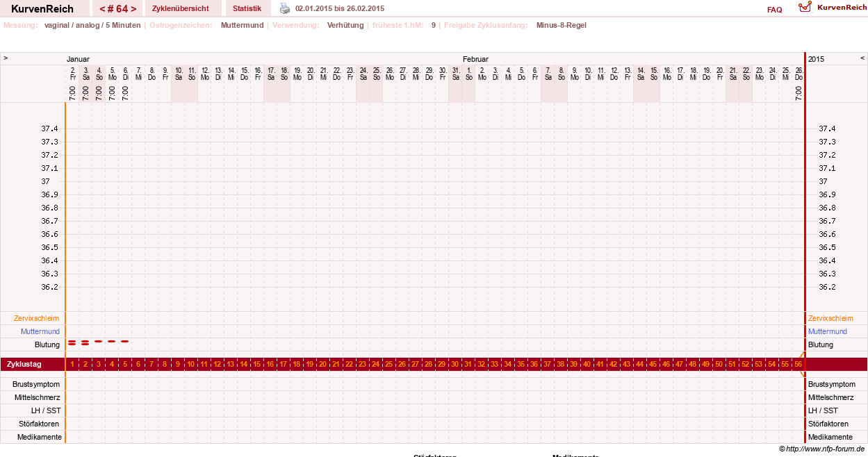Click the 37.4 temperature label on left axis

point(49,128)
